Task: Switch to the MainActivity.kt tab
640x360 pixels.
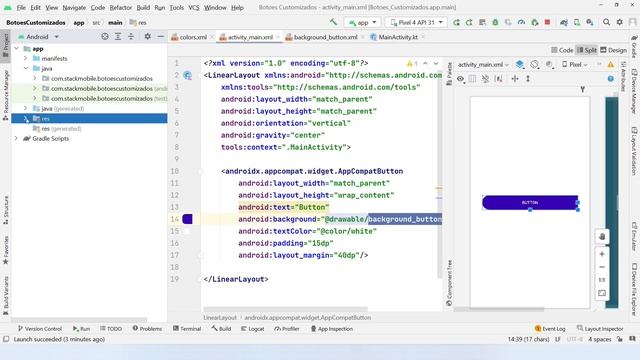Action: [x=398, y=37]
